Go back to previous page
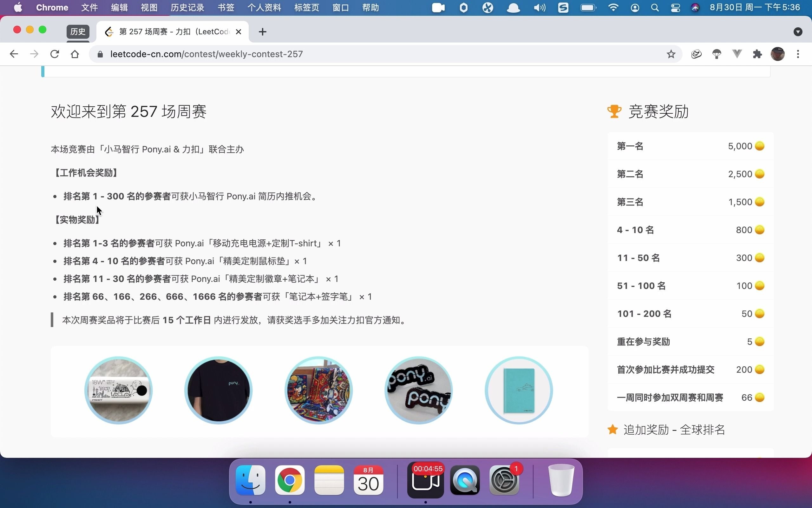The width and height of the screenshot is (812, 508). click(14, 54)
